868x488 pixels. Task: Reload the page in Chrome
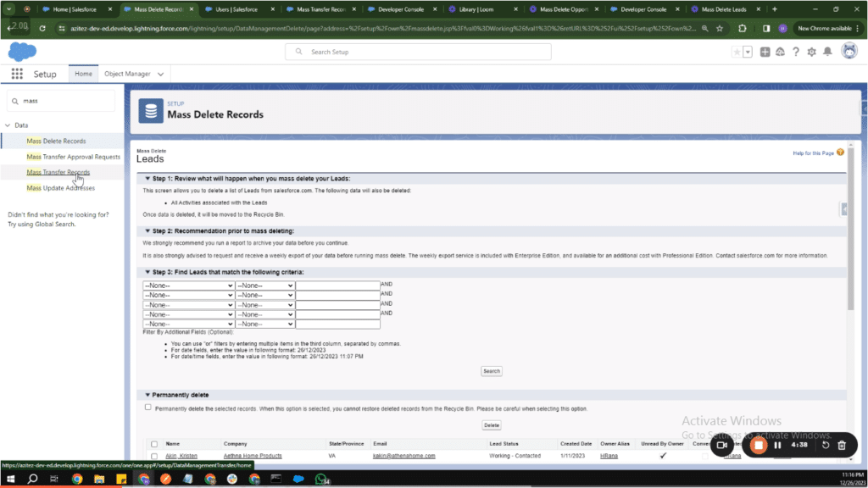pos(42,28)
